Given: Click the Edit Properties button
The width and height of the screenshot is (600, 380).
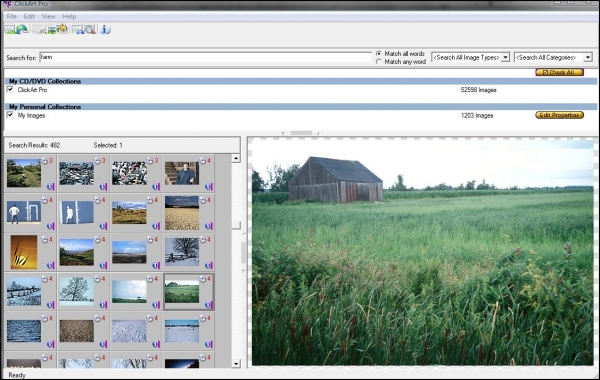Looking at the screenshot, I should click(x=559, y=115).
